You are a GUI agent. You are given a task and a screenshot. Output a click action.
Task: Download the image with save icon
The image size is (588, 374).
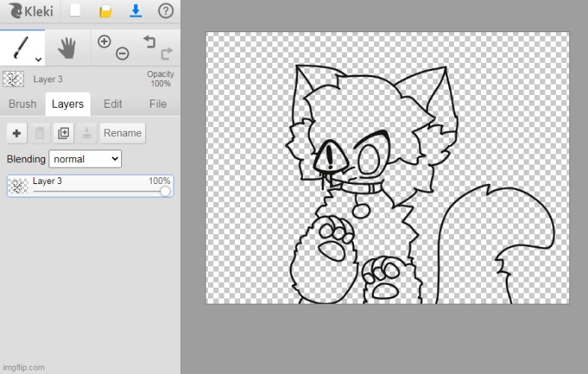(x=135, y=10)
